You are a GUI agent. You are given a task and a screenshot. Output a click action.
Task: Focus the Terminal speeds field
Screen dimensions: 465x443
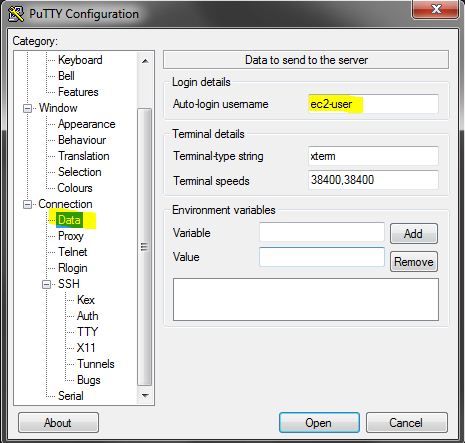click(x=373, y=180)
